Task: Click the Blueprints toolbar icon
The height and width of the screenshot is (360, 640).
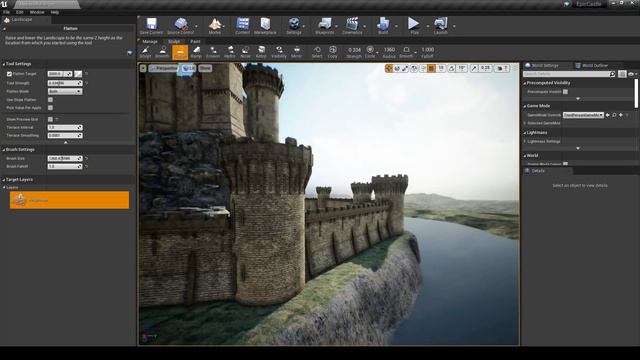Action: [325, 26]
